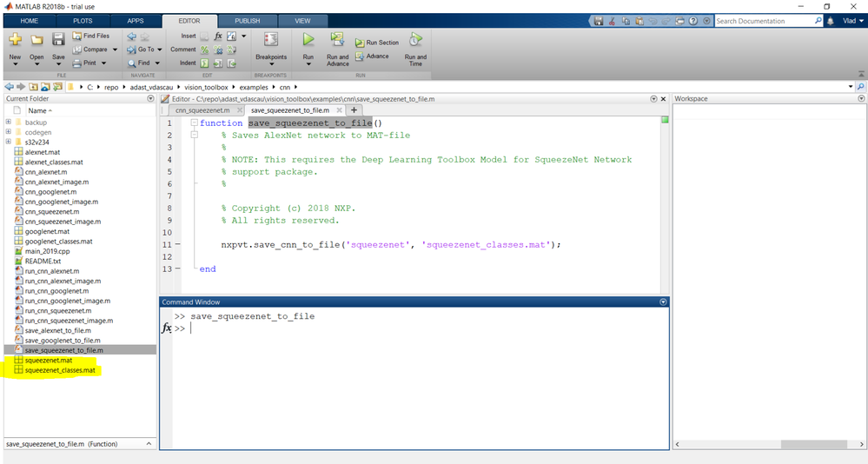Image resolution: width=868 pixels, height=464 pixels.
Task: Switch to the VIEW ribbon tab
Action: 302,21
